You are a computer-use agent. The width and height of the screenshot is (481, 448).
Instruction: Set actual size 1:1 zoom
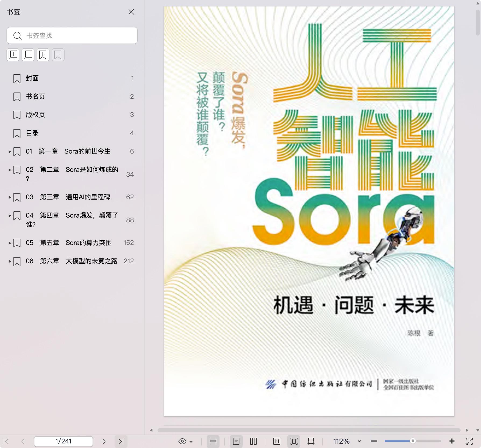tap(277, 441)
